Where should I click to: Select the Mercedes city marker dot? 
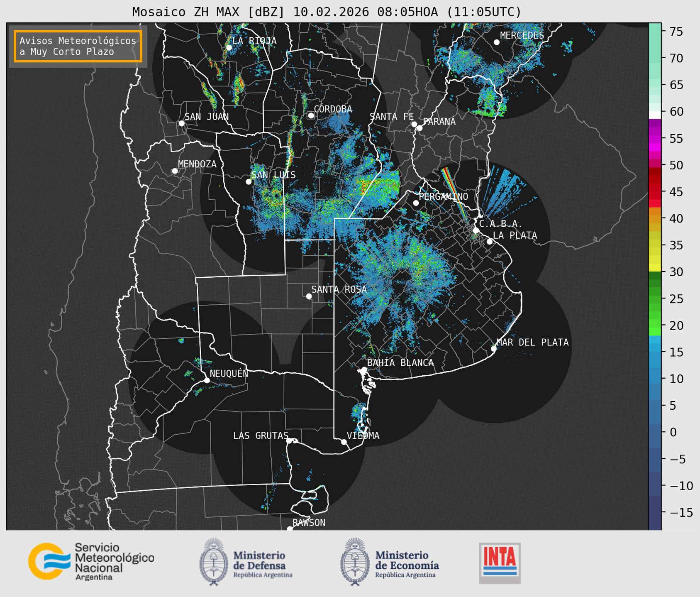click(496, 42)
